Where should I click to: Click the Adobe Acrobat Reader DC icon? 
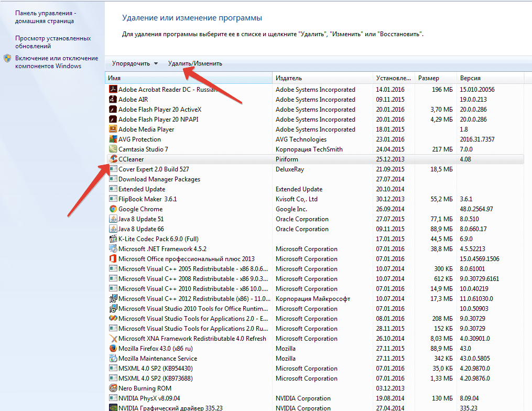[x=113, y=89]
